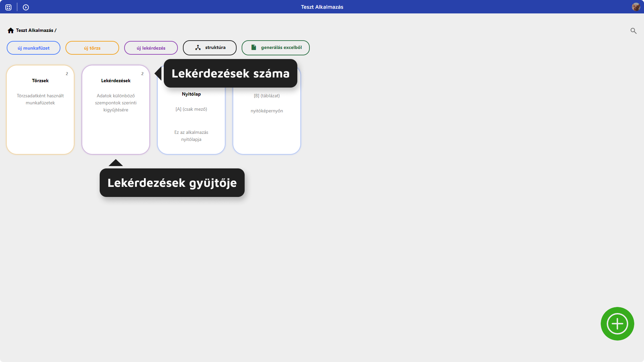Open the Lekérdezések card

(x=116, y=110)
